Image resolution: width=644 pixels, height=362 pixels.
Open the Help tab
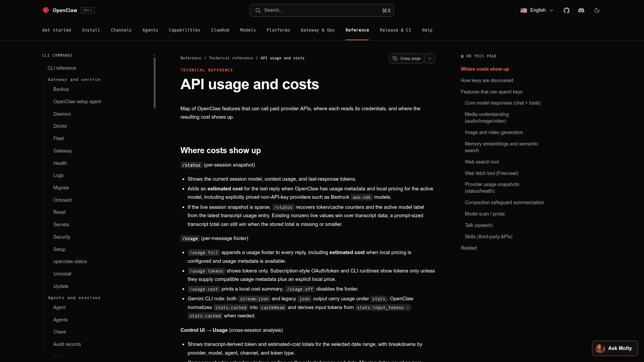(427, 30)
